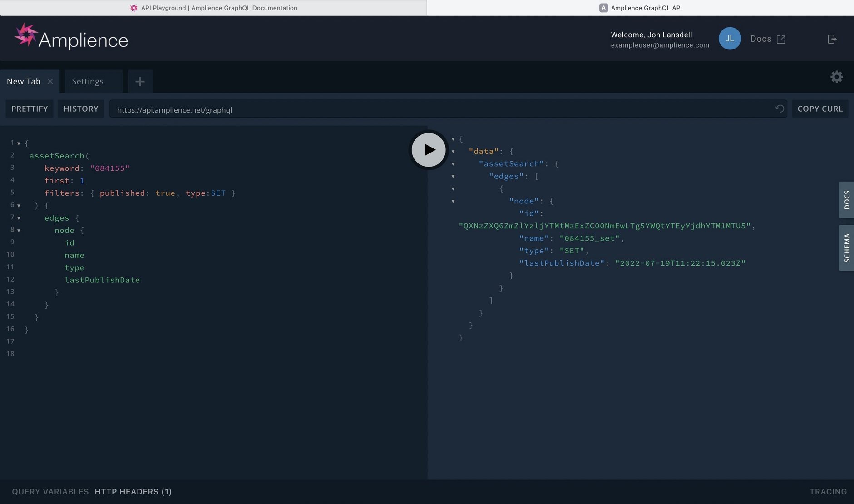
Task: Click the "SET" type value in response
Action: (572, 251)
